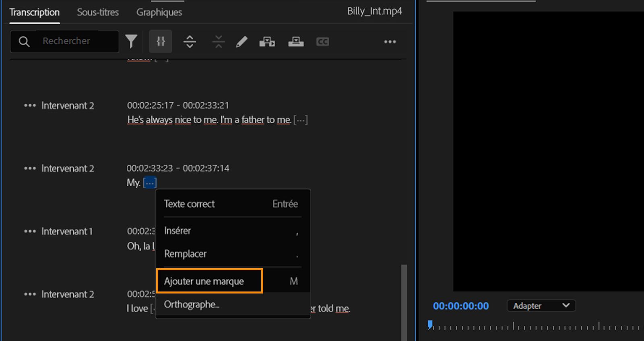Click the text "Oh, la" in the transcript

[x=138, y=246]
